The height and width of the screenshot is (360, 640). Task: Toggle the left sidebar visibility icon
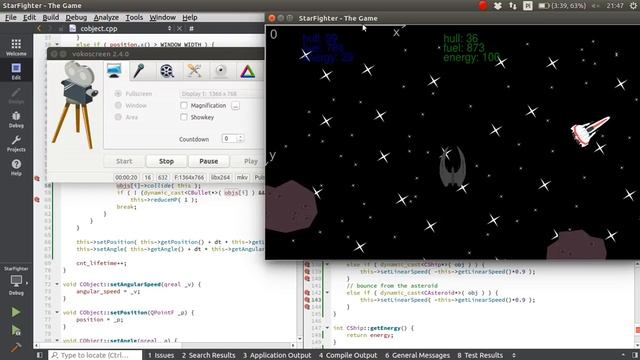click(x=40, y=355)
